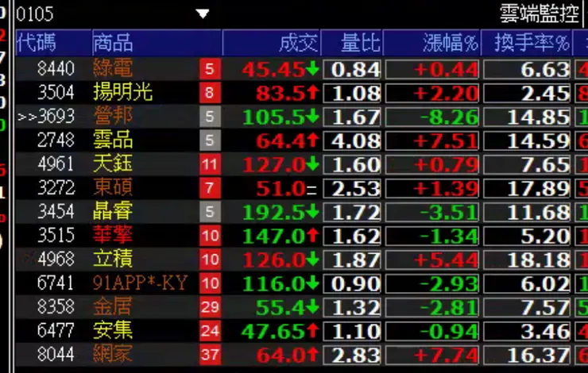Select stock code 8358
Image resolution: width=588 pixels, height=373 pixels.
[56, 306]
